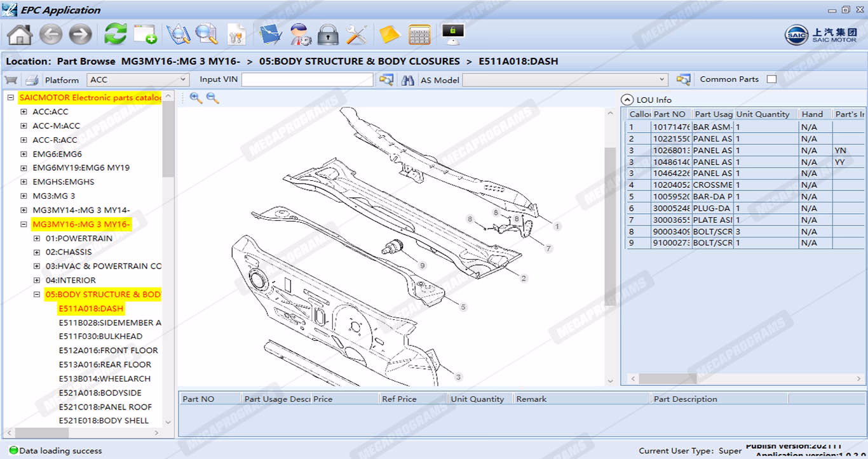Refresh with the green arrows icon
This screenshot has width=868, height=459.
click(116, 34)
